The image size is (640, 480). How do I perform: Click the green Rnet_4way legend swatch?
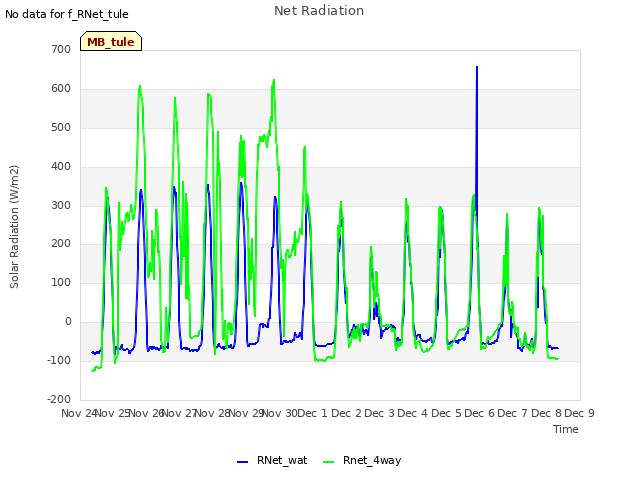pos(328,462)
